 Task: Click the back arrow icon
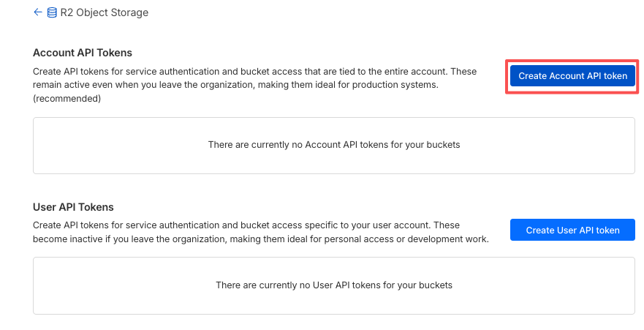coord(37,12)
